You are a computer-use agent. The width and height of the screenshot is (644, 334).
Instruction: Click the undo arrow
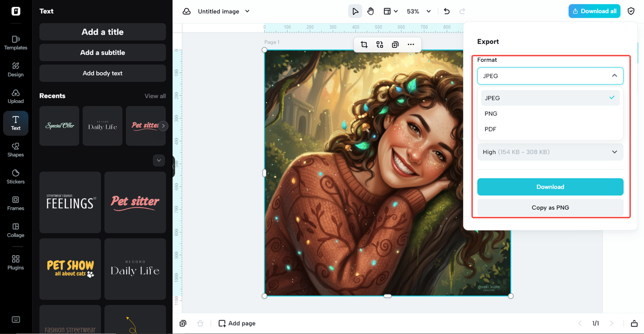(x=447, y=11)
